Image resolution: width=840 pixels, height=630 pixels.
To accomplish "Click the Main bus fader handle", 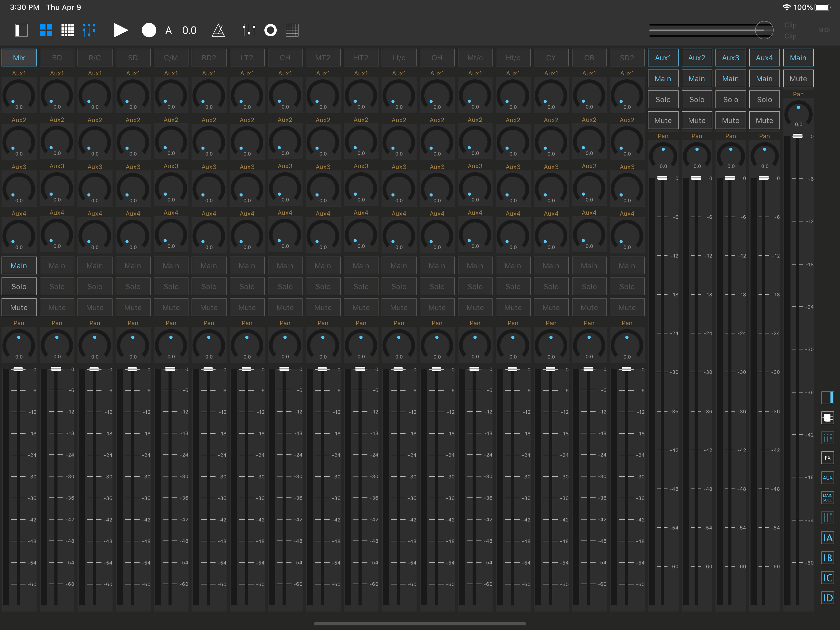I will [x=798, y=136].
